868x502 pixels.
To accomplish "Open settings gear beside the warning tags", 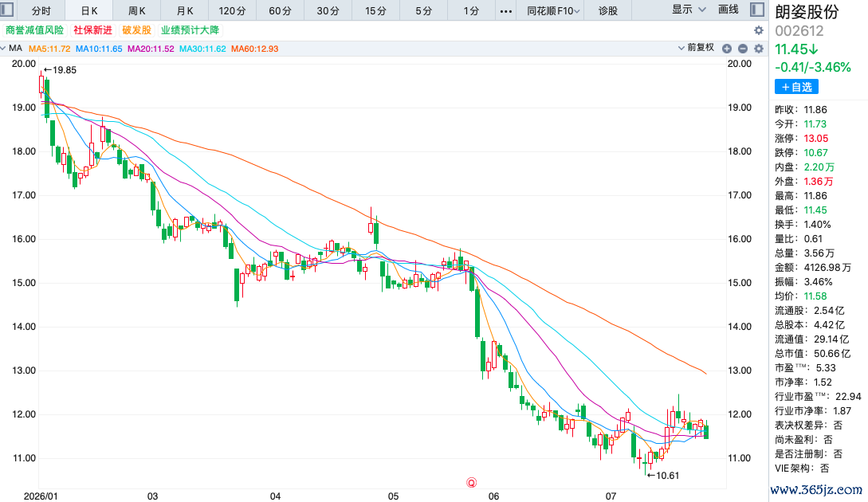I will [x=759, y=30].
